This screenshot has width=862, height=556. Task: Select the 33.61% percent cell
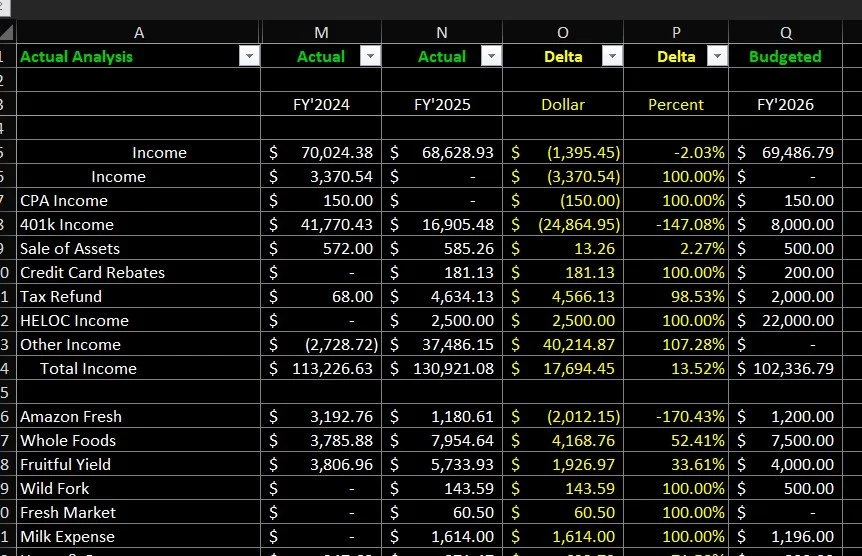pos(676,464)
